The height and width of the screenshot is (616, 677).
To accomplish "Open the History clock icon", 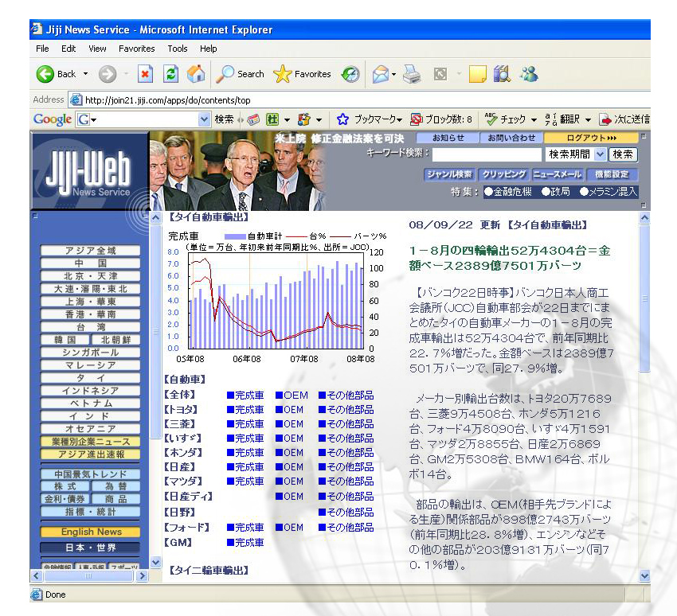I will [350, 74].
